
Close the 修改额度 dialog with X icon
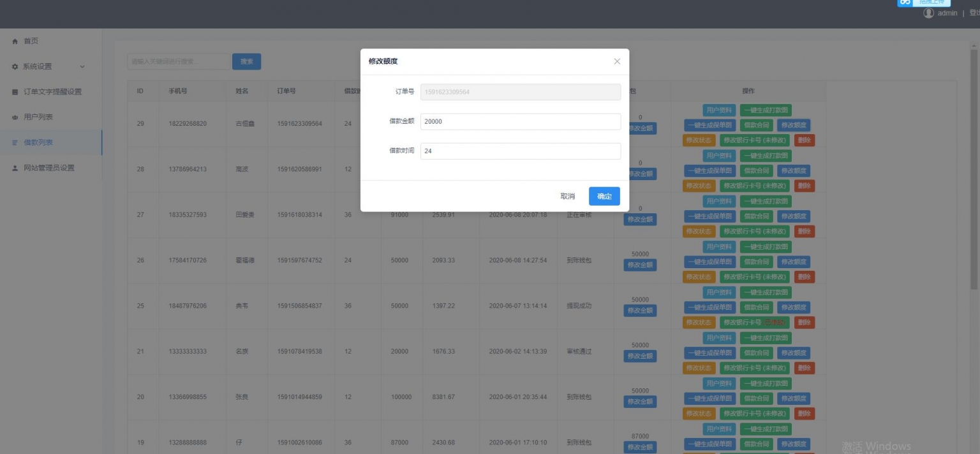617,61
